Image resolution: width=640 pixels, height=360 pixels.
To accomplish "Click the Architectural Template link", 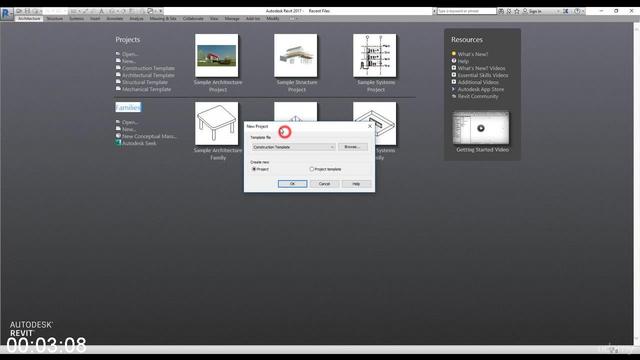I will point(148,75).
